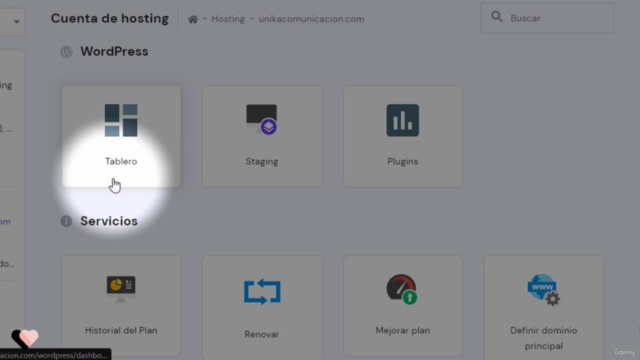Click the Mejorar plan speedometer icon
The height and width of the screenshot is (360, 640).
coord(402,289)
